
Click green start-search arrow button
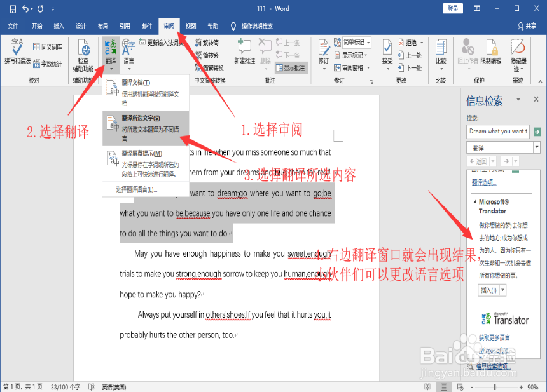click(537, 132)
